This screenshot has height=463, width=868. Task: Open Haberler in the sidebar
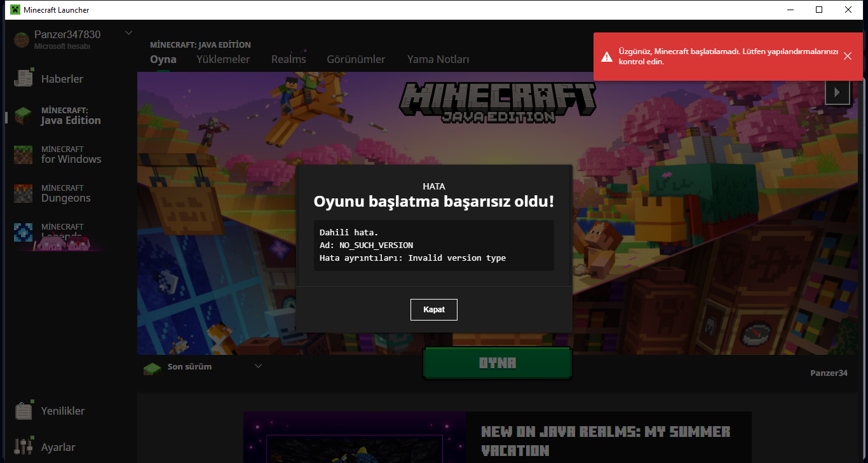click(62, 79)
